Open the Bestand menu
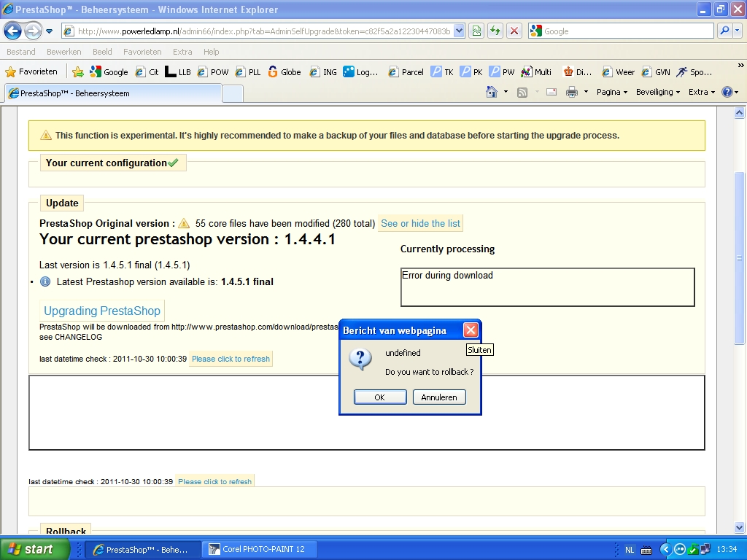Image resolution: width=747 pixels, height=560 pixels. point(21,52)
